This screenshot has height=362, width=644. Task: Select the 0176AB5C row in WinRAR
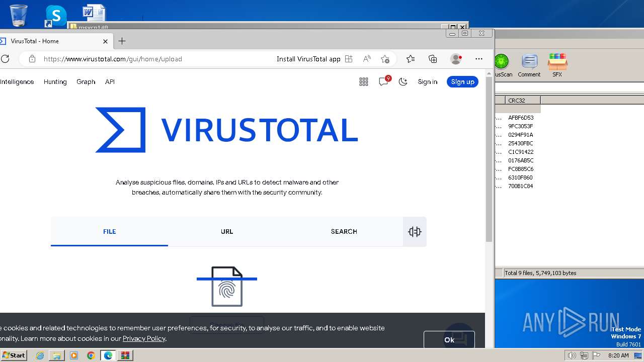click(x=521, y=160)
